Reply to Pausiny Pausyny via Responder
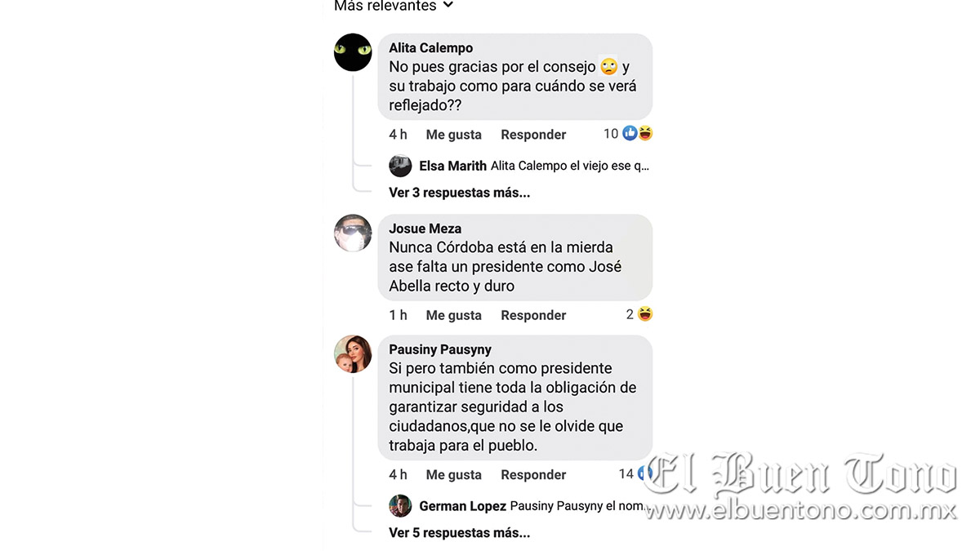 (533, 474)
